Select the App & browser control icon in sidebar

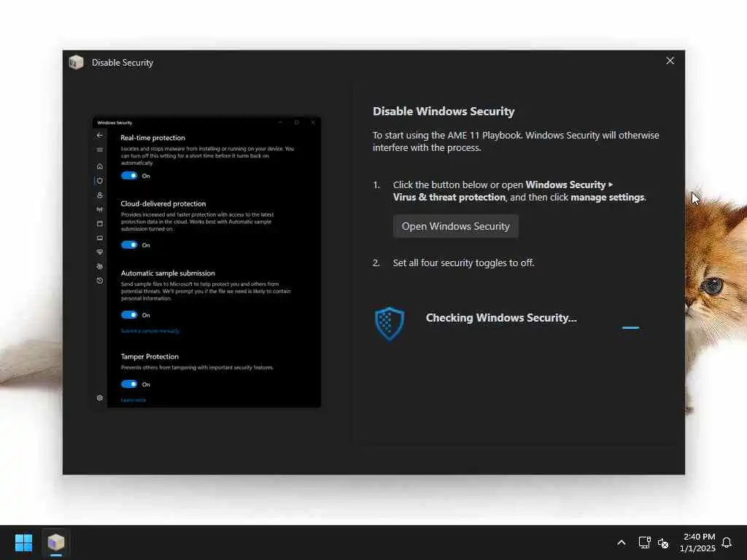(x=99, y=224)
